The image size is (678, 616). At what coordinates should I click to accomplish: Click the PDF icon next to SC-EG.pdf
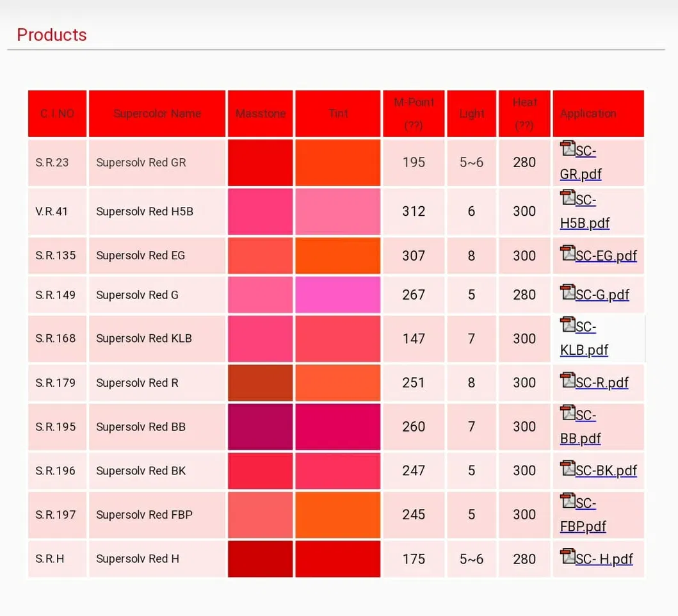pos(567,253)
